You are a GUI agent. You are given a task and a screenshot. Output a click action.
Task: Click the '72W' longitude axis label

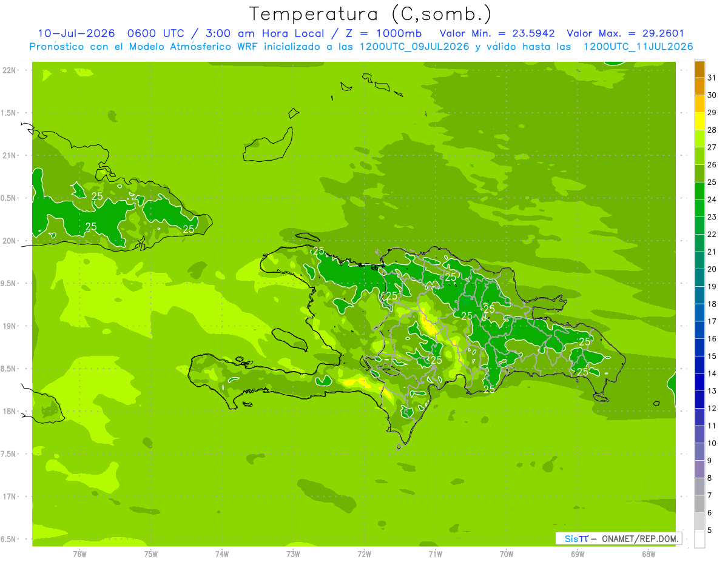tap(364, 554)
